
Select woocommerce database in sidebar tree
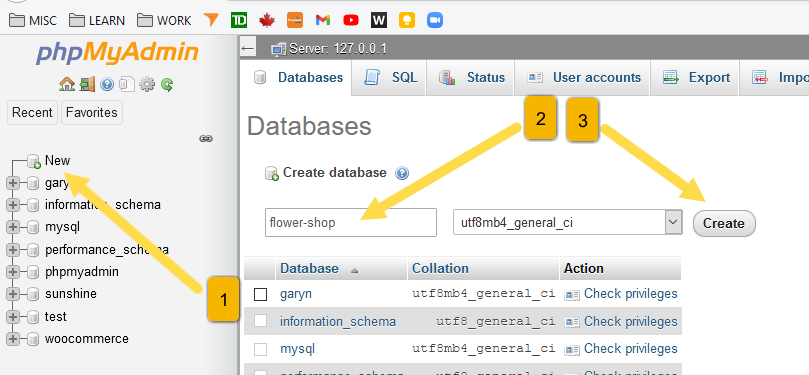click(87, 339)
